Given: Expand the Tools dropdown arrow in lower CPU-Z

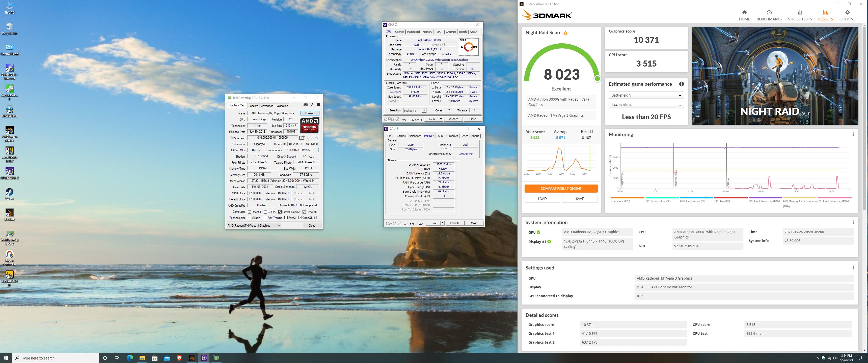Looking at the screenshot, I should coord(442,223).
